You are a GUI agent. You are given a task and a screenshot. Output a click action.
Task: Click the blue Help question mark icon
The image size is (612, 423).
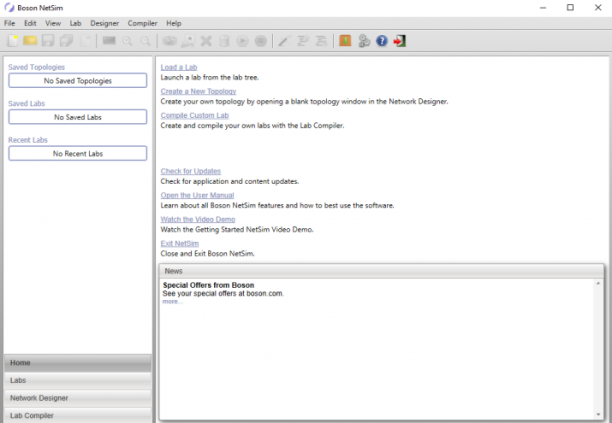point(382,41)
